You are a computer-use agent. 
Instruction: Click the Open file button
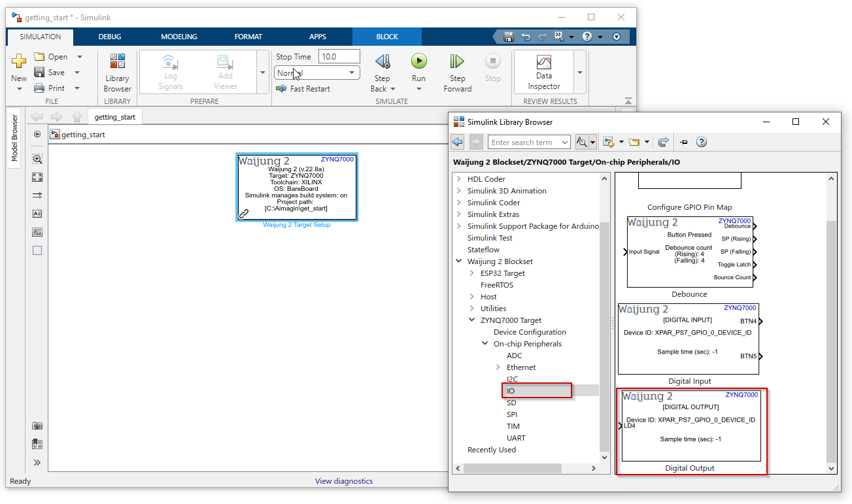(x=51, y=57)
